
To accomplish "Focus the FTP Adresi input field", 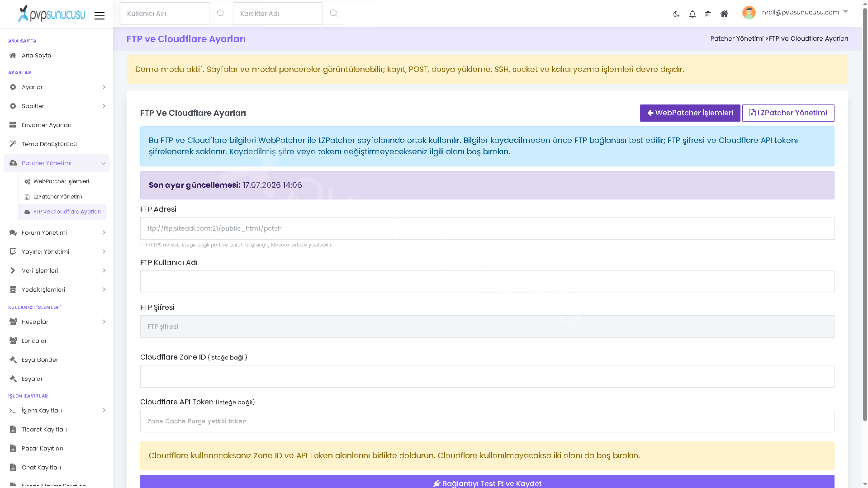I will 487,228.
